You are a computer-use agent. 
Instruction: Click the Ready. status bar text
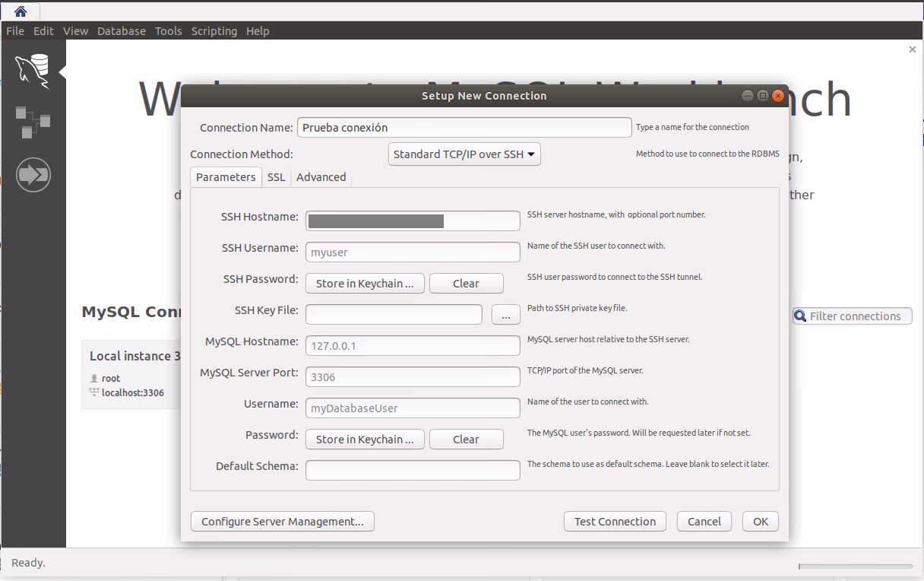coord(28,563)
